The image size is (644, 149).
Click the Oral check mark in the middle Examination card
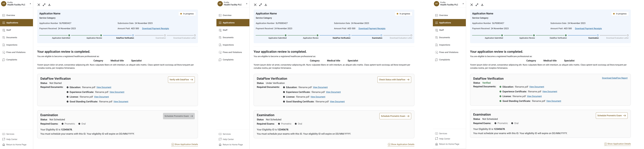coord(295,124)
